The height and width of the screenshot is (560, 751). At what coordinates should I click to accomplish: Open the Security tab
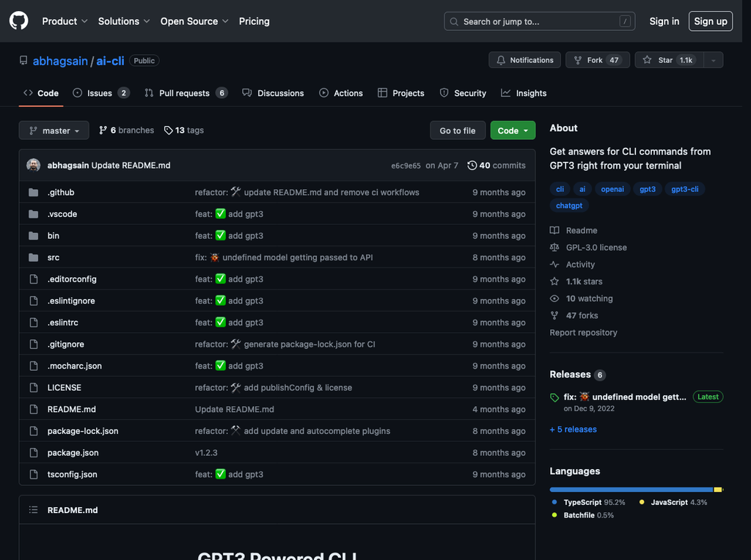click(x=463, y=93)
